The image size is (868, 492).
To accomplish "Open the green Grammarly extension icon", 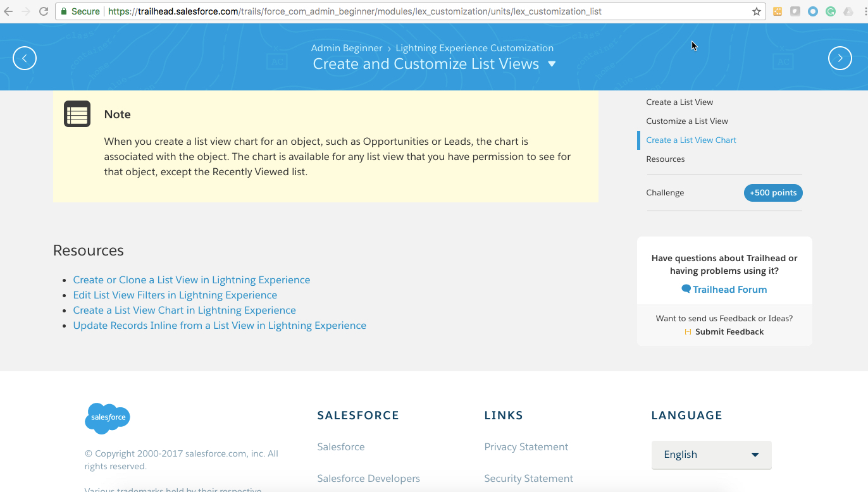I will 831,11.
